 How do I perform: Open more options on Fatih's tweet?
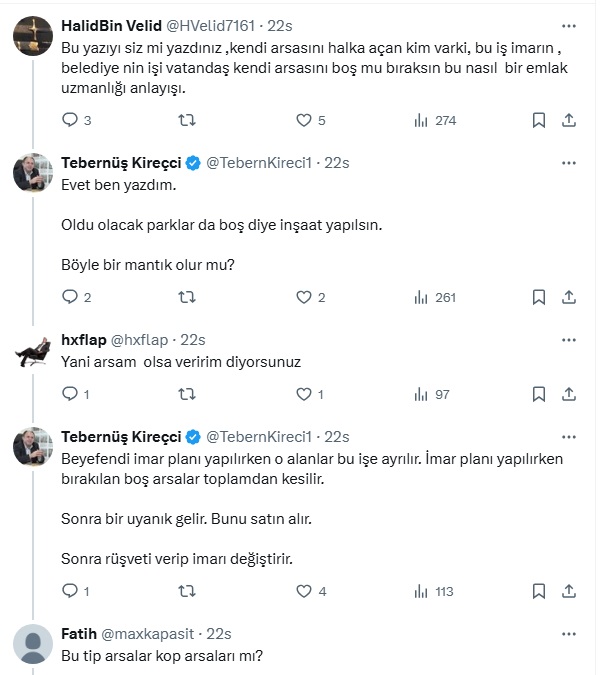point(569,633)
